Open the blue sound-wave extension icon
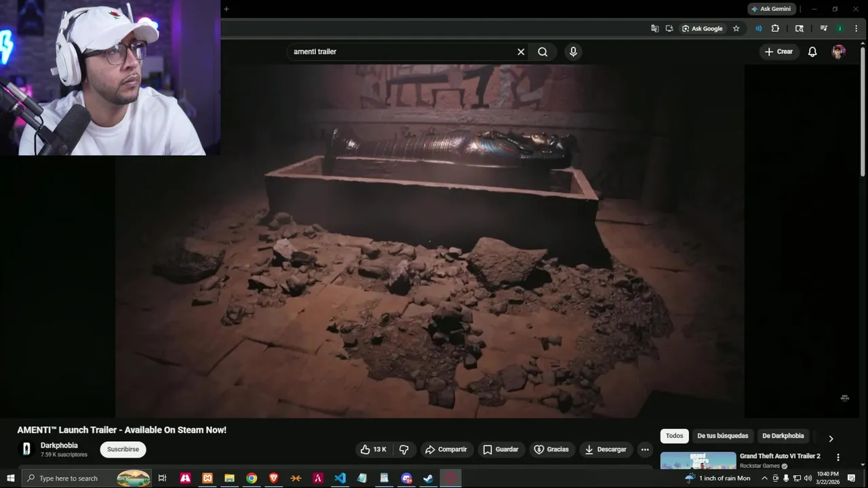Screen dimensions: 868x488 (x=758, y=28)
